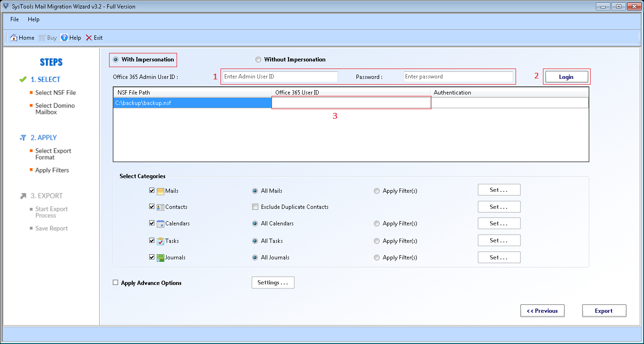Click the arrow icon next to 3. EXPORT
The height and width of the screenshot is (344, 644).
(23, 196)
